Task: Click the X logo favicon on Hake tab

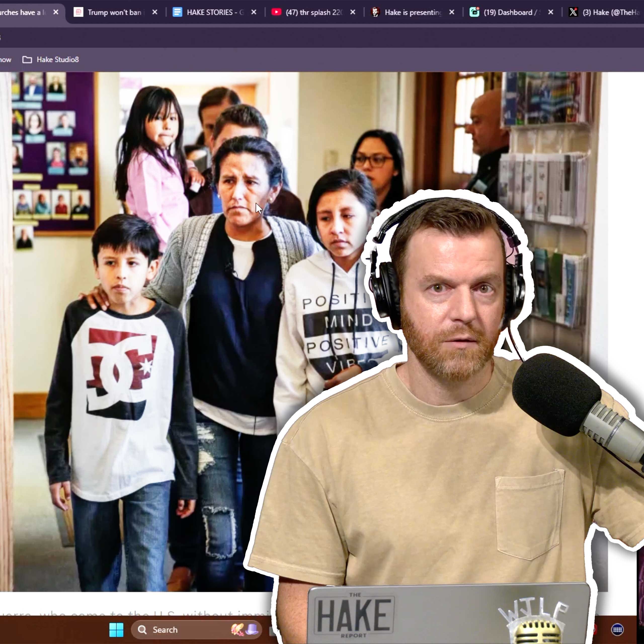Action: 573,12
